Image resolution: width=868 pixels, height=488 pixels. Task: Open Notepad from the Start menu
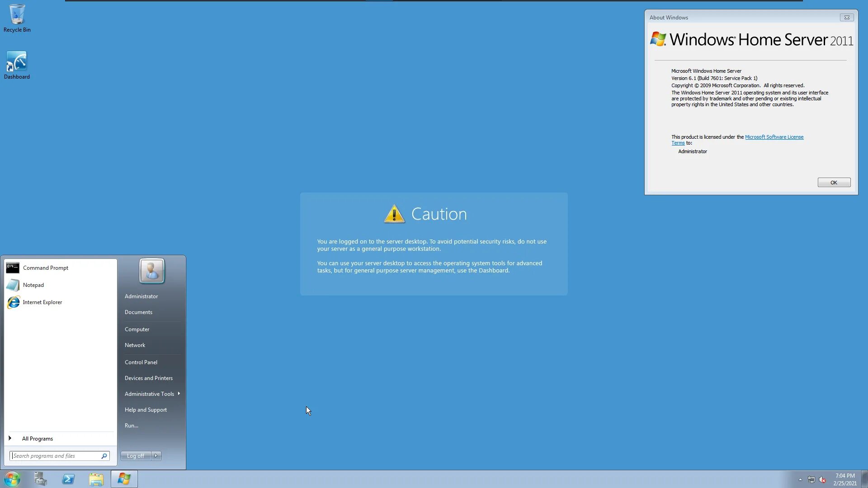tap(33, 285)
